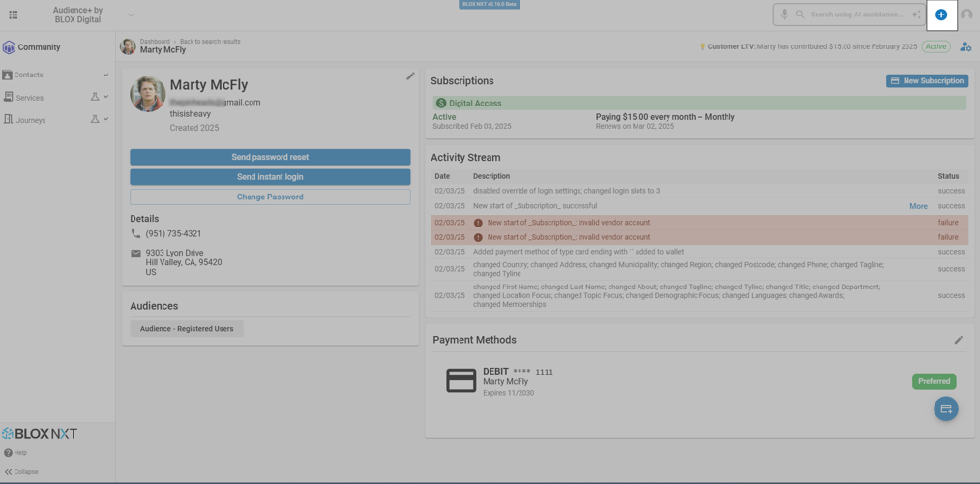Click 'Expires 11/2030' on the debit card
Image resolution: width=980 pixels, height=484 pixels.
coord(508,393)
